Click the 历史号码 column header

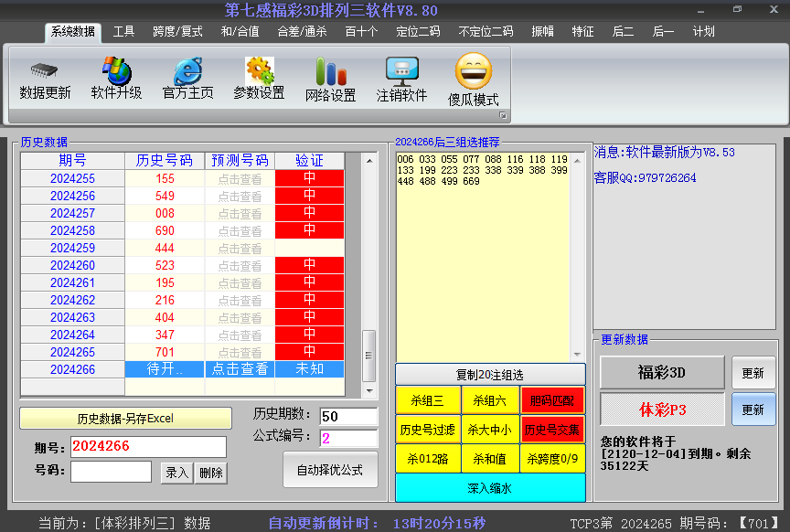tap(165, 161)
